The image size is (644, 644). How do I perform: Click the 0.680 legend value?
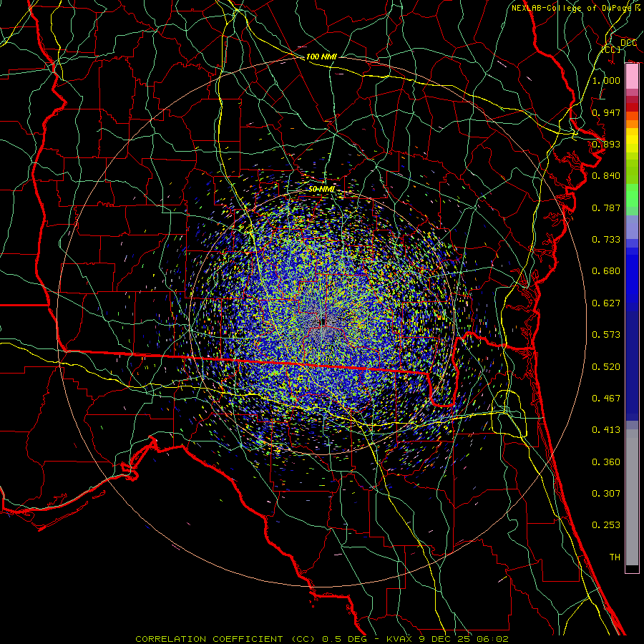pyautogui.click(x=606, y=271)
